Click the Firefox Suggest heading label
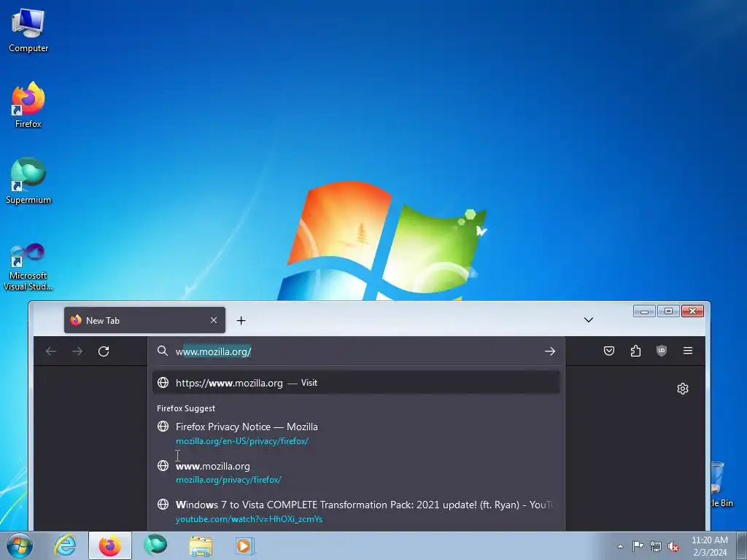This screenshot has height=560, width=747. 186,408
